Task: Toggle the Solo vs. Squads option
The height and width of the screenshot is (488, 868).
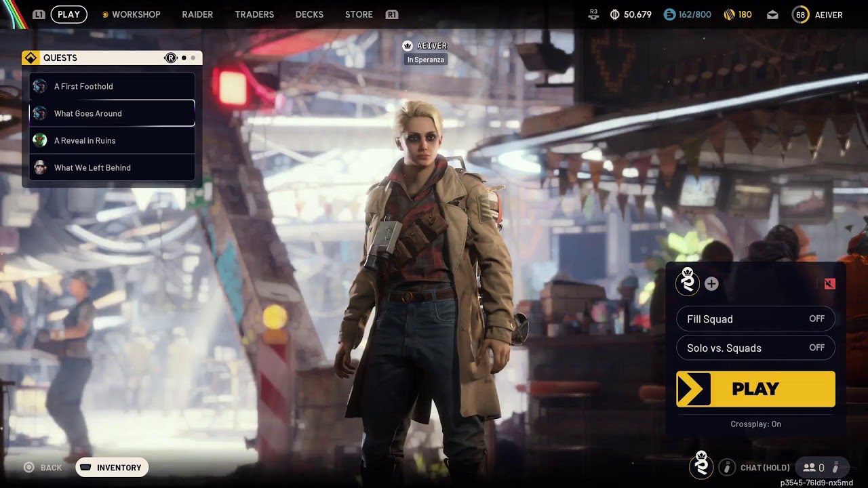Action: pyautogui.click(x=755, y=348)
